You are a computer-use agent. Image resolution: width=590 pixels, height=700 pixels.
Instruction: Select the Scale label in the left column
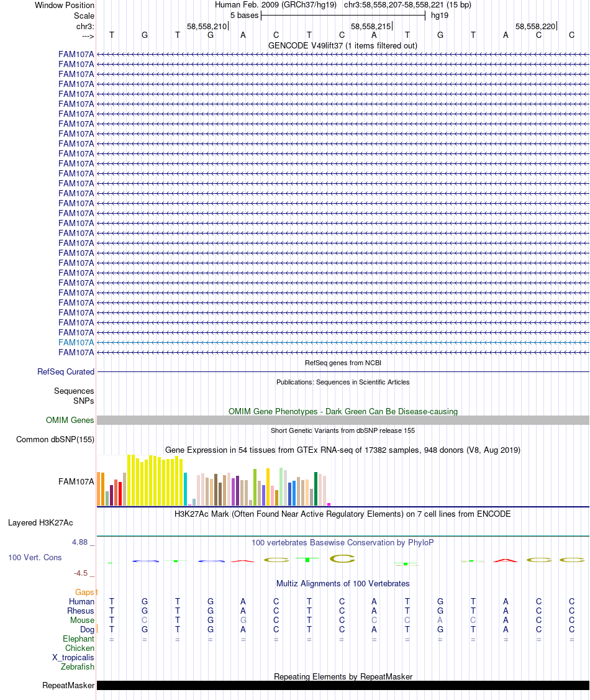pyautogui.click(x=84, y=16)
